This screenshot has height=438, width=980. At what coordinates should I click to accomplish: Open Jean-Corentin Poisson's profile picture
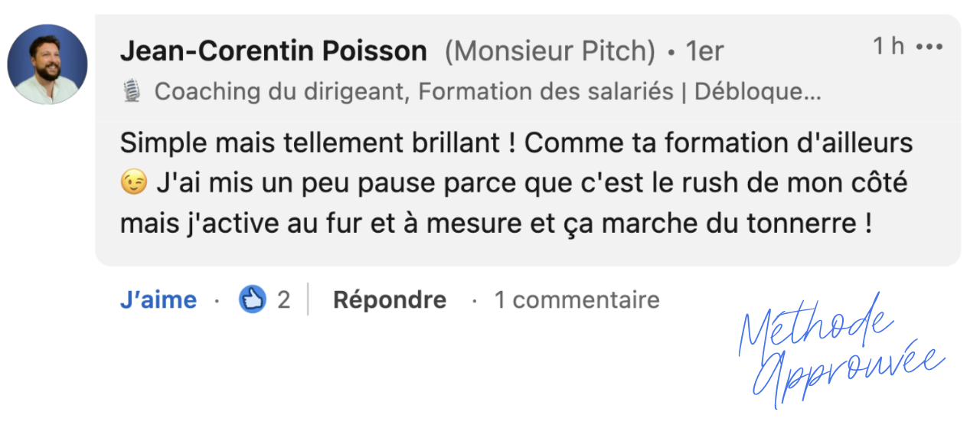point(47,64)
